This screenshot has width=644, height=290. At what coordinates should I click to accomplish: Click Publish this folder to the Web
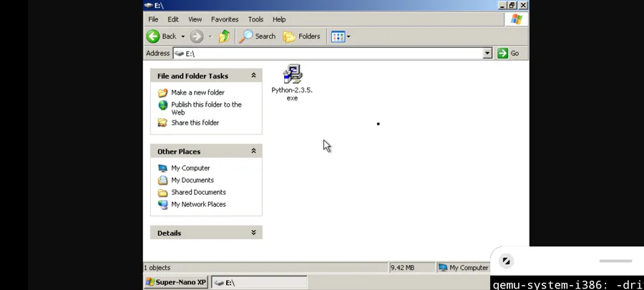click(206, 108)
